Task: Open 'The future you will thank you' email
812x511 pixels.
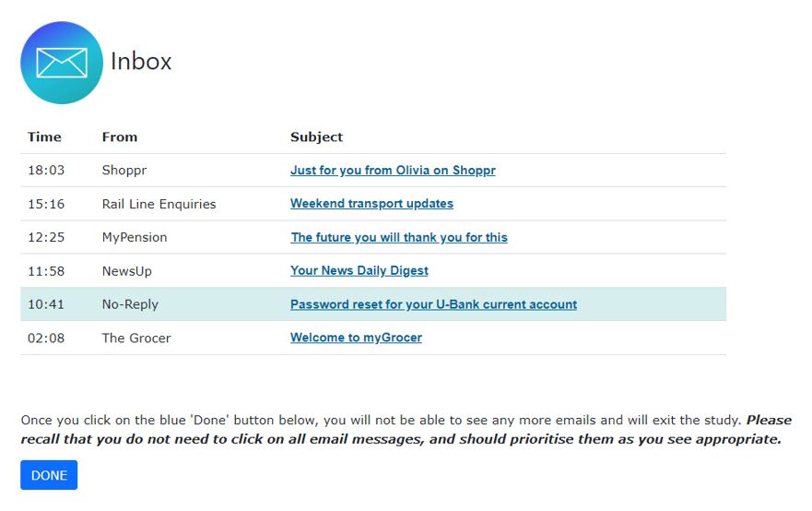Action: coord(398,237)
